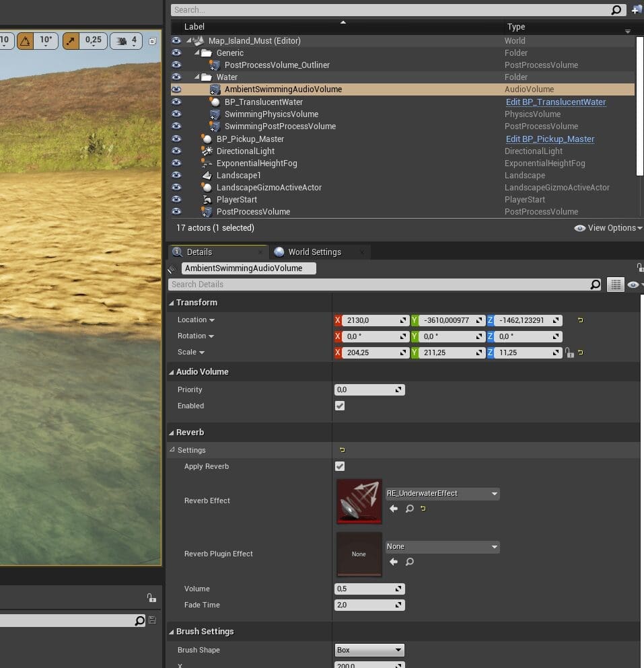Browse to RE_UnderwaterEffect with magnifier icon

409,509
